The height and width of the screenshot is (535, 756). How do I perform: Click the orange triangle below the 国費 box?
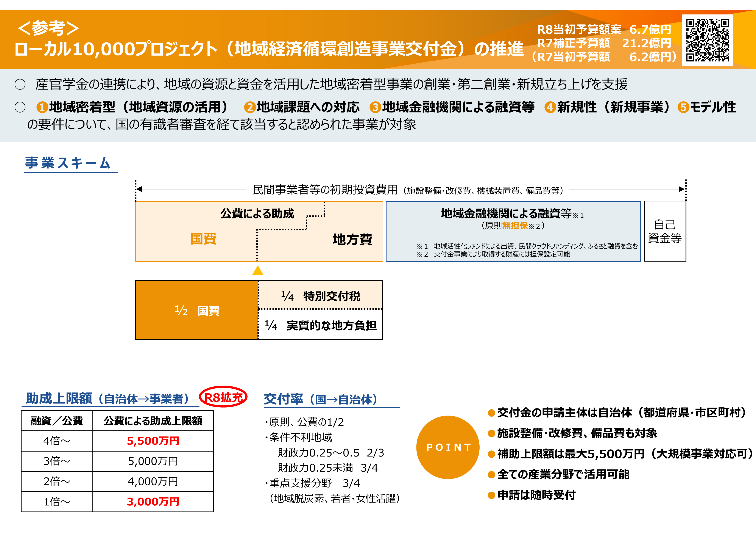click(257, 270)
